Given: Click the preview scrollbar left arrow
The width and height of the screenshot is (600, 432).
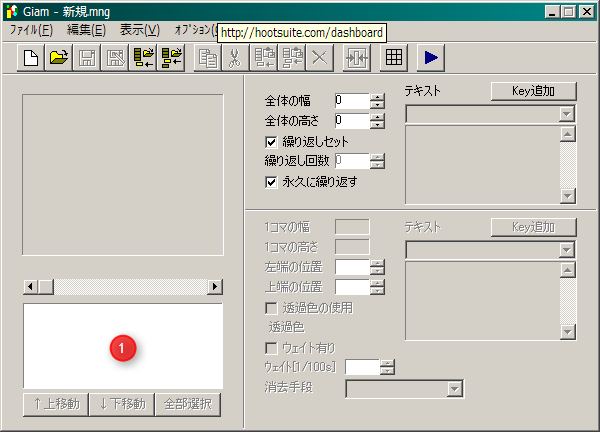Looking at the screenshot, I should 31,287.
